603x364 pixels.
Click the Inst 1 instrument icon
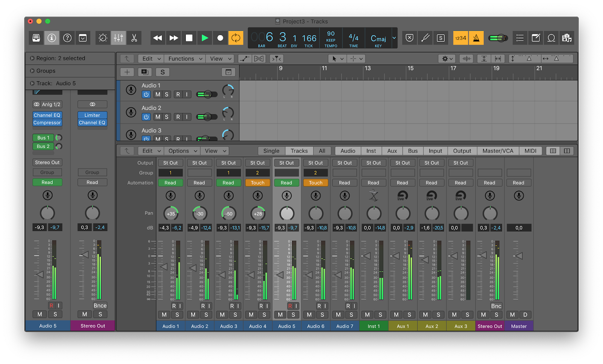[373, 196]
